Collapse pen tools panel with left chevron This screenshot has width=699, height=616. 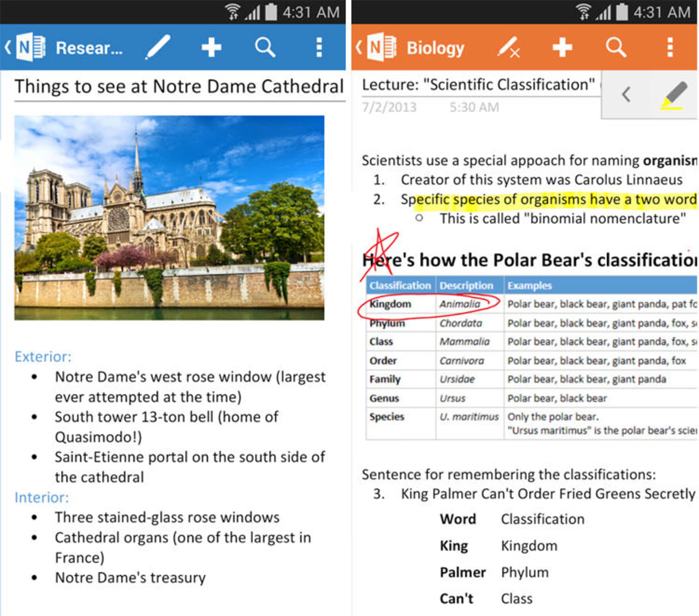626,95
